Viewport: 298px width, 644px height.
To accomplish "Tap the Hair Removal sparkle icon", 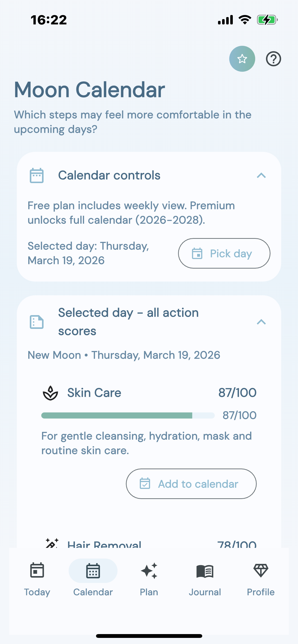I will click(x=52, y=543).
